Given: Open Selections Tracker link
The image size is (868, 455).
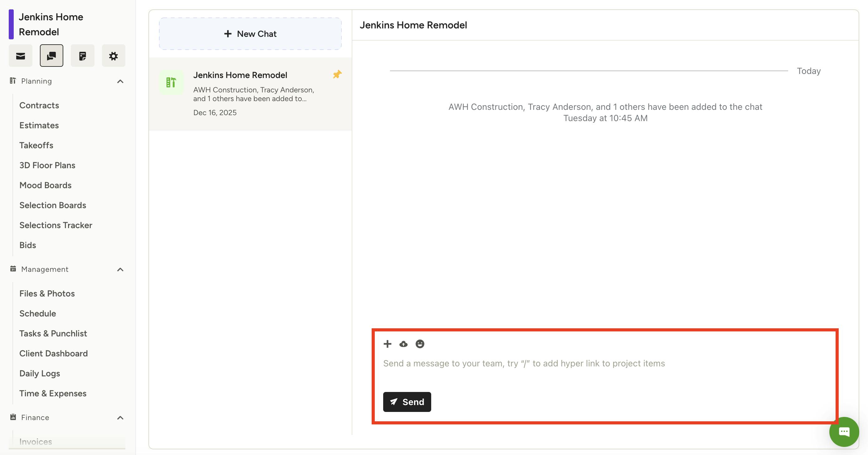Looking at the screenshot, I should click(56, 225).
